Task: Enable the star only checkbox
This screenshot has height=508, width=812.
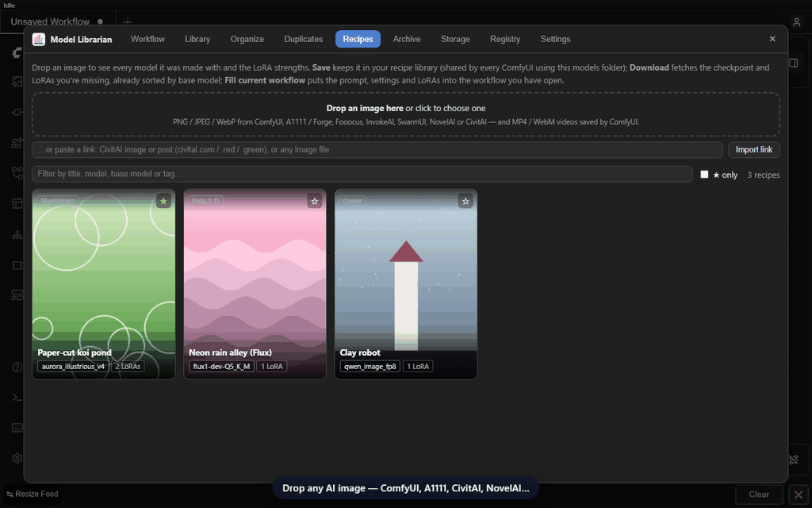Action: pos(704,174)
